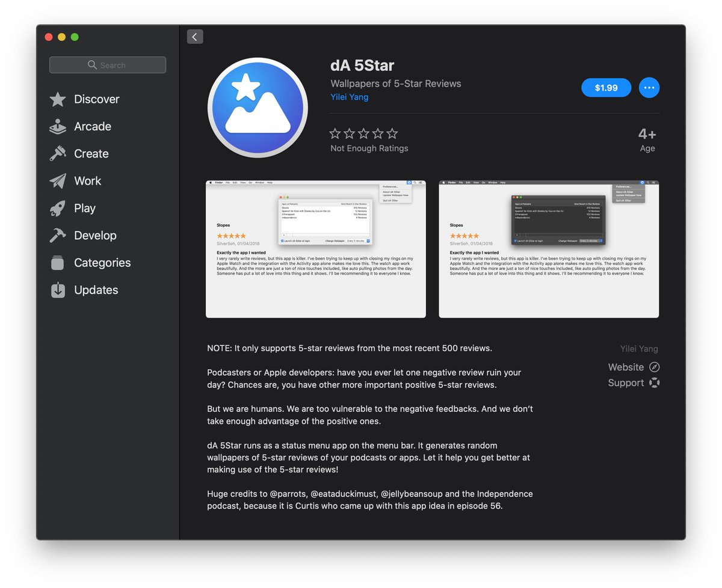722x588 pixels.
Task: Buy the app for $1.99
Action: 606,88
